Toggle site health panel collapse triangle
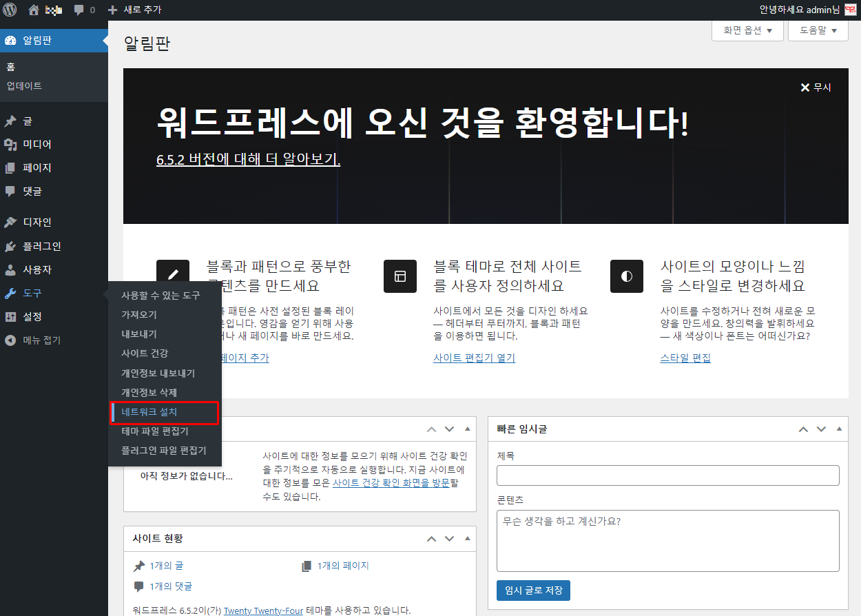 coord(468,429)
